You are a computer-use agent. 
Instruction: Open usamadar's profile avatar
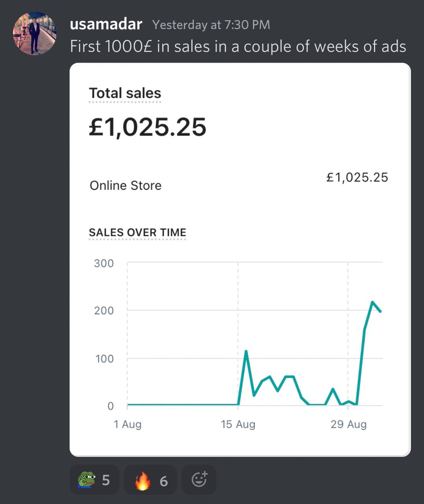click(x=34, y=33)
